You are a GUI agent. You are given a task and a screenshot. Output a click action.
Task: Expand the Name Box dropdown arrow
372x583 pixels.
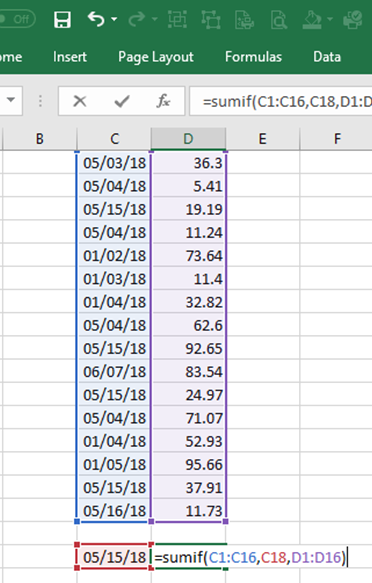(x=11, y=100)
